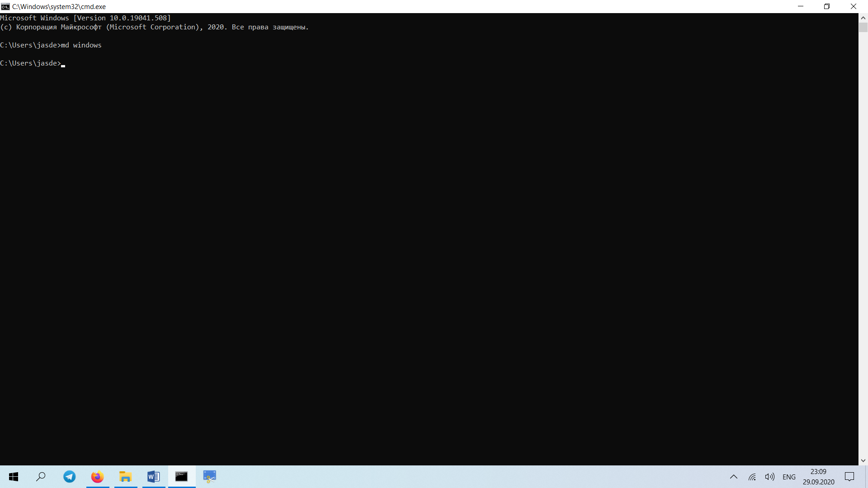Restore down the cmd.exe window
This screenshot has width=868, height=488.
tap(827, 6)
